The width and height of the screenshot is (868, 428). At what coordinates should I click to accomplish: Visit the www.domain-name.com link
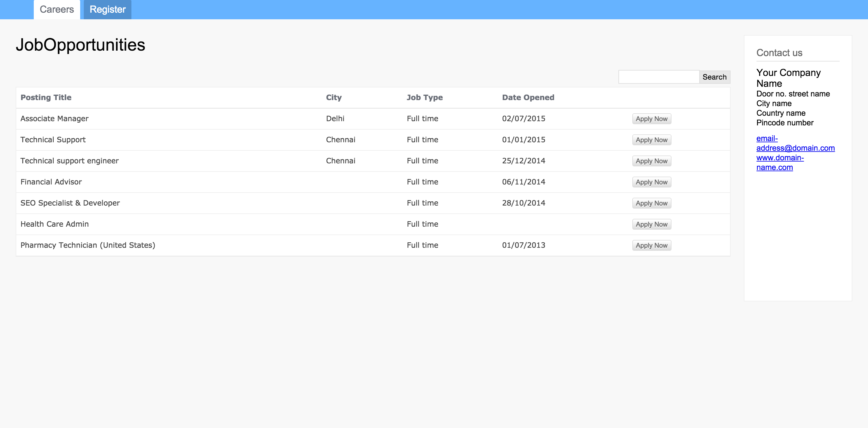click(780, 162)
